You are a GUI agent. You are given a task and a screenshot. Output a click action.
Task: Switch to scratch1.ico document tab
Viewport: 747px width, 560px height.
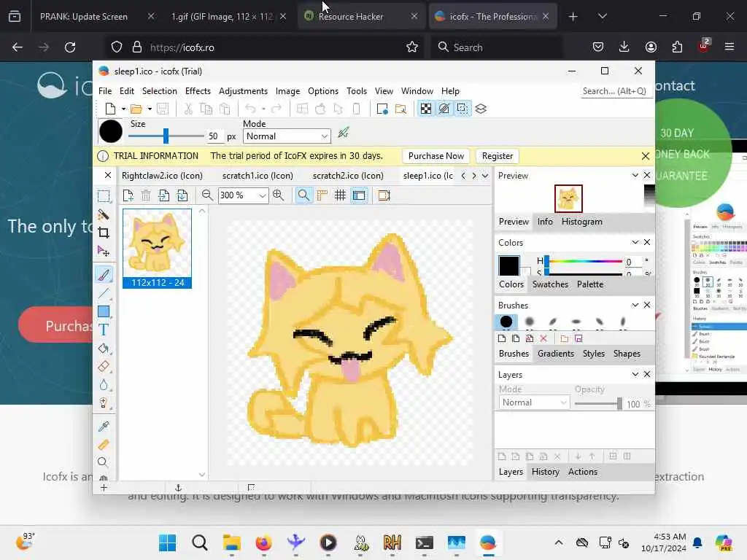coord(258,176)
